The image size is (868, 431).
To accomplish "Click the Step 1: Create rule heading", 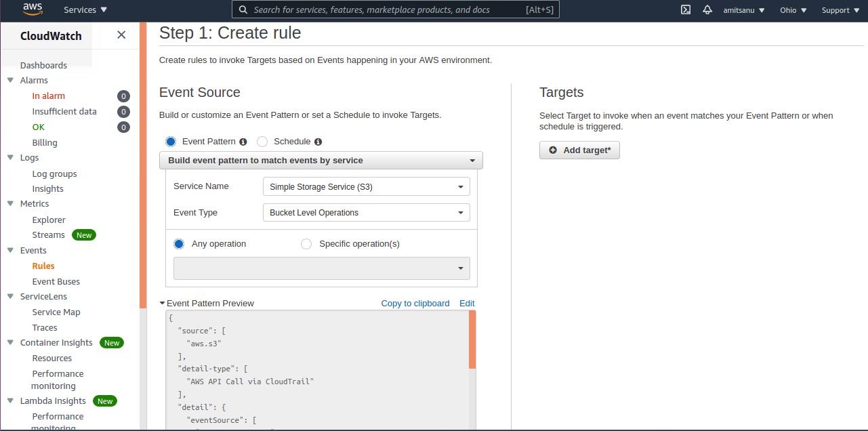I will [x=230, y=33].
